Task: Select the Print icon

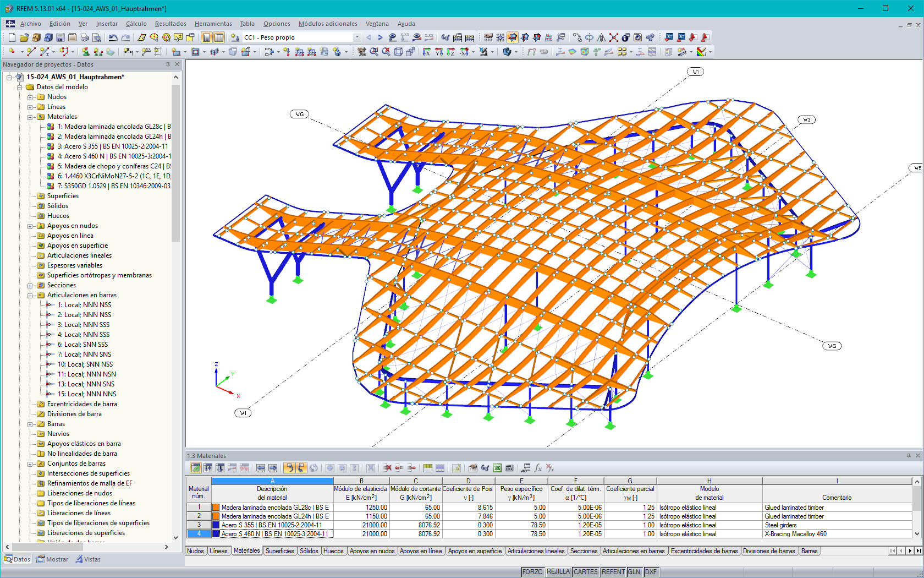Action: click(84, 37)
